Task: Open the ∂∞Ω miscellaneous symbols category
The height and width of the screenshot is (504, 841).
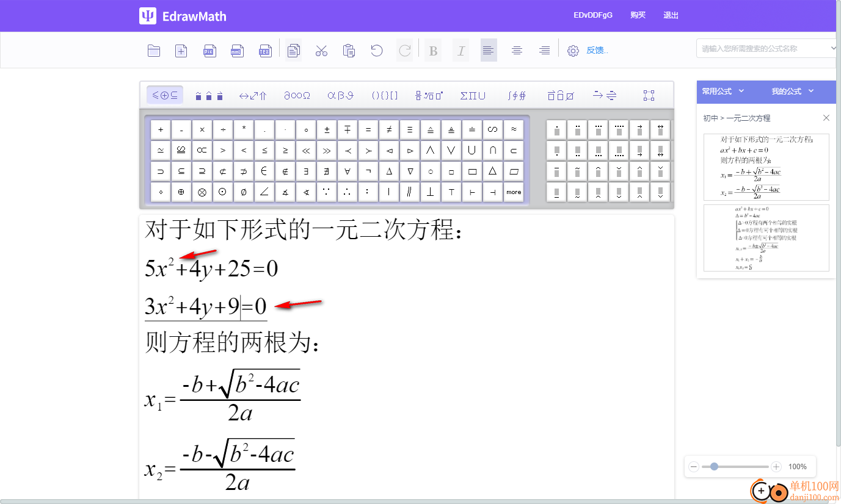Action: [x=297, y=95]
